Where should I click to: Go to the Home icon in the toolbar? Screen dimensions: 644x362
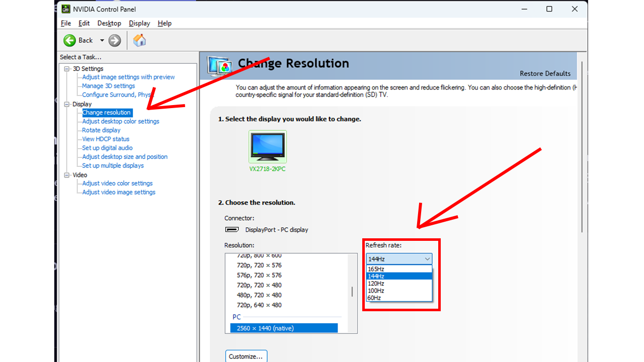tap(139, 40)
